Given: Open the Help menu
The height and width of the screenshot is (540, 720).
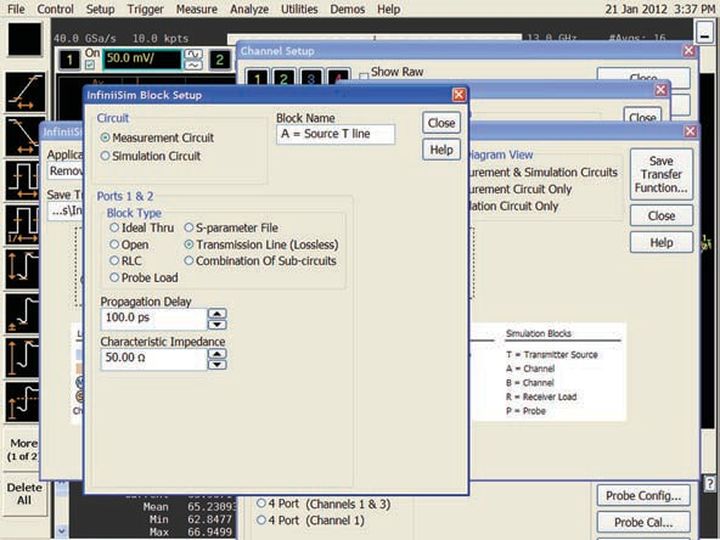Looking at the screenshot, I should tap(388, 9).
